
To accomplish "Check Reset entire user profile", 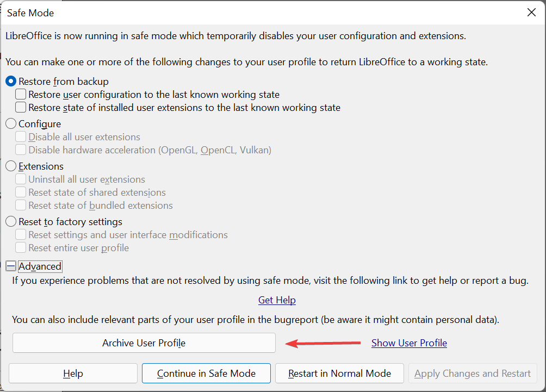I will tap(21, 248).
